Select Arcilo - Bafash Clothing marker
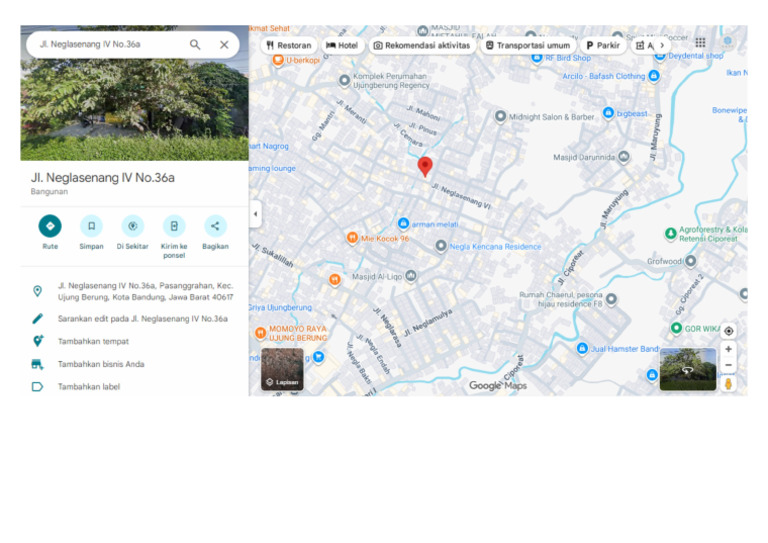Image resolution: width=768 pixels, height=543 pixels. 654,76
